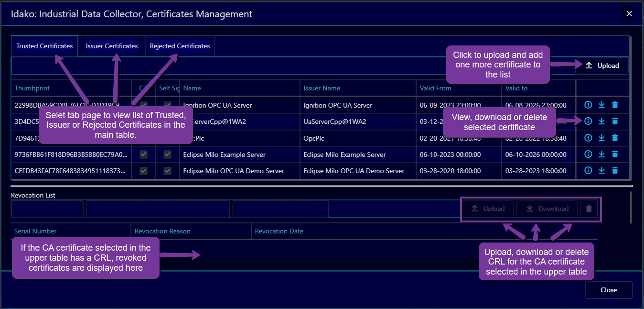Toggle CA checkbox for Eclipse Milo OPC UA Demo Server
Image resolution: width=644 pixels, height=309 pixels.
click(x=144, y=171)
